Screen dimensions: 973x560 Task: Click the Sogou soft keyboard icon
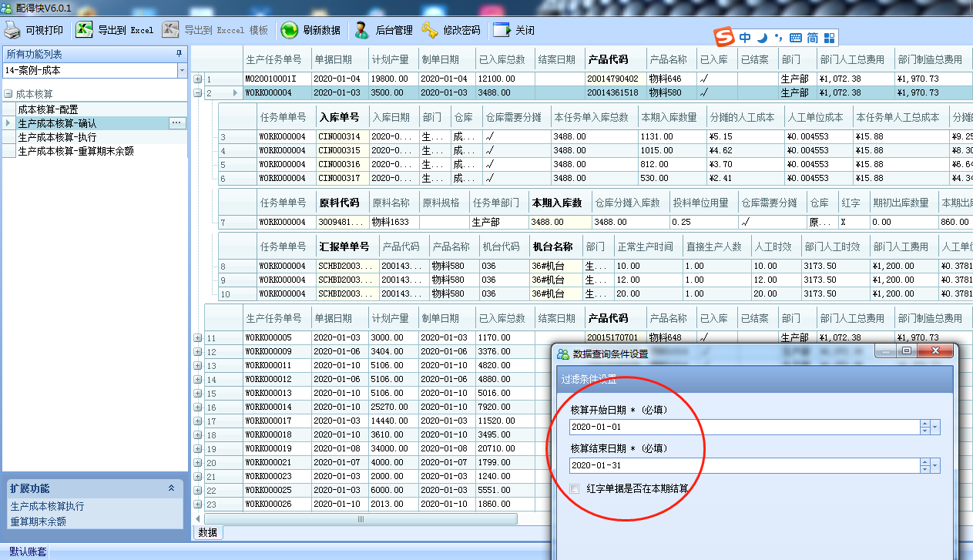click(796, 38)
